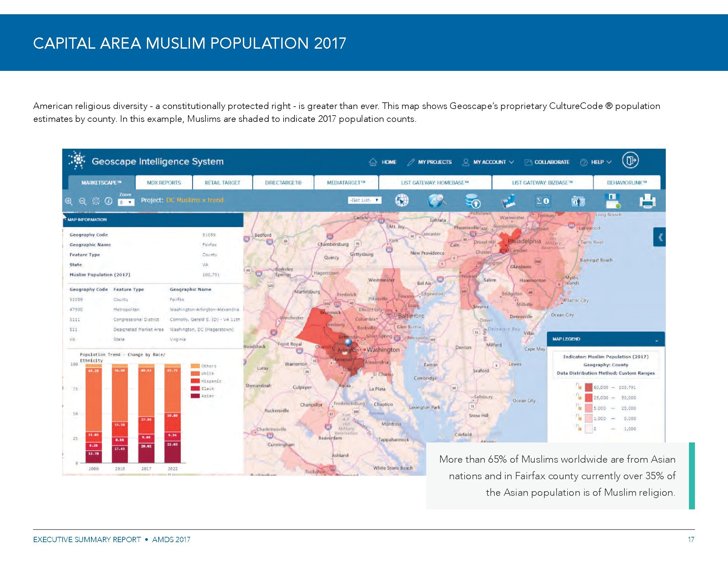Screen dimensions: 728x563
Task: Switch to the MDX Reports tab
Action: click(164, 183)
